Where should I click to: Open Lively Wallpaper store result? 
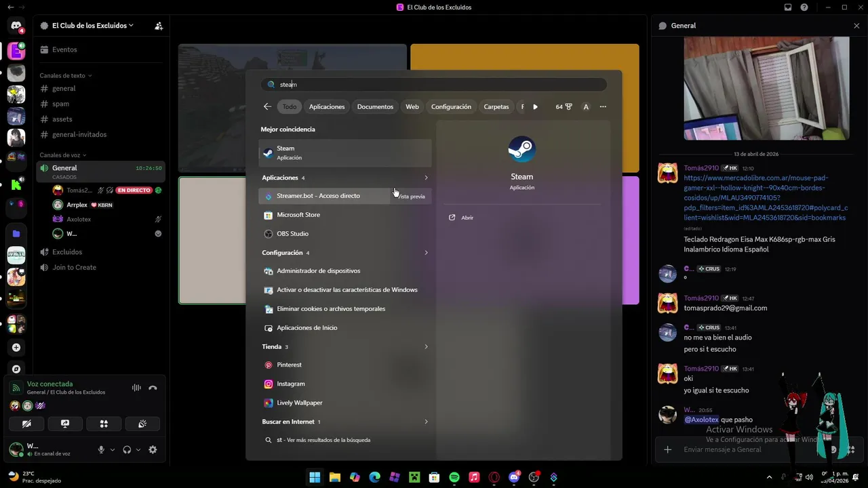345,403
